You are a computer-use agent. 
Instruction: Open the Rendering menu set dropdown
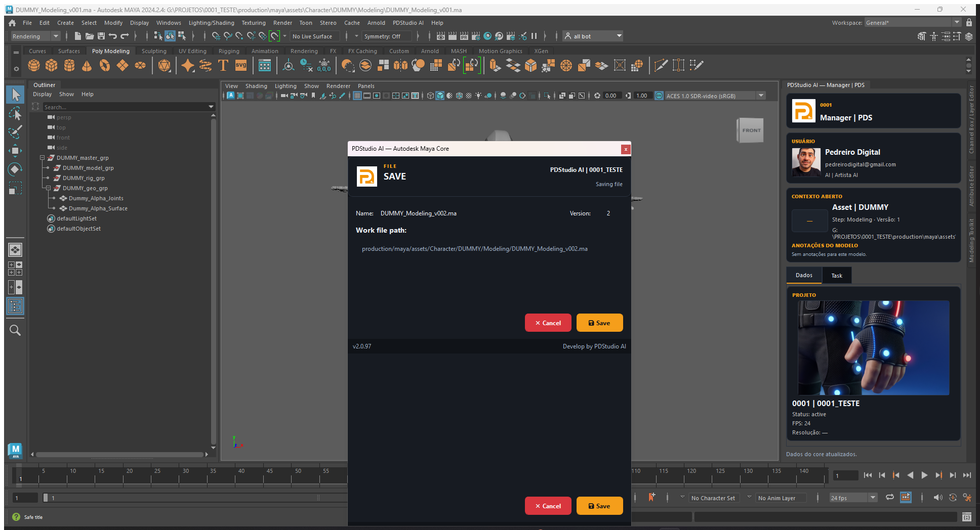(35, 36)
